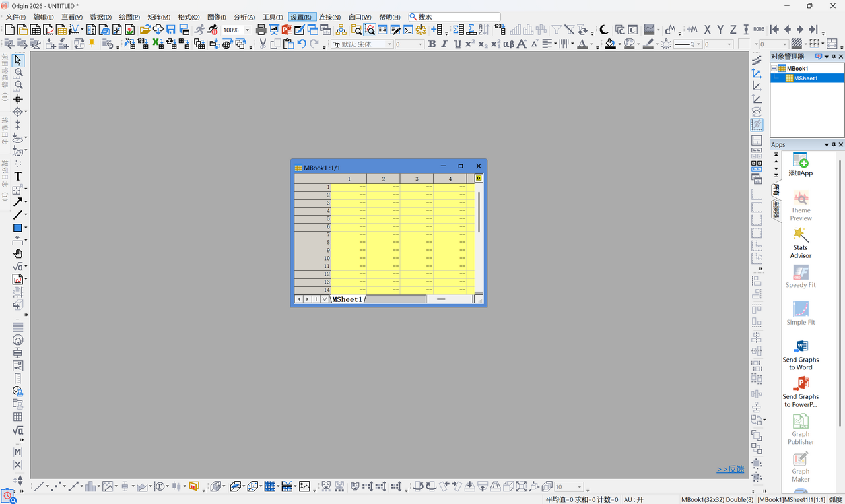The image size is (845, 504).
Task: Choose the Hand pan tool
Action: [x=18, y=253]
